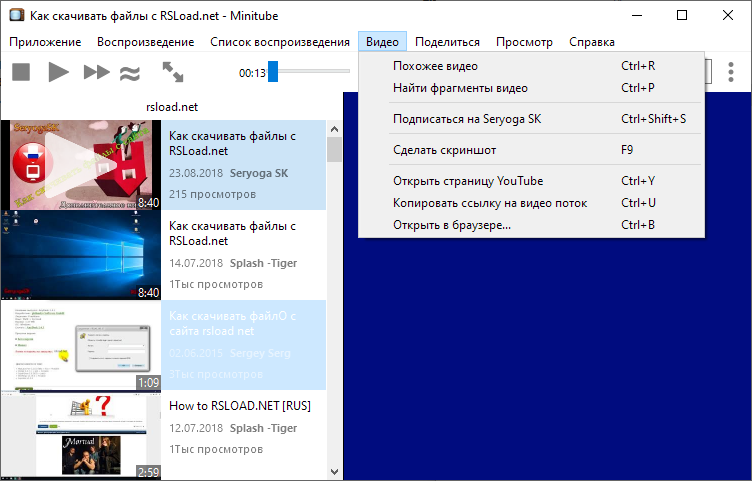This screenshot has width=752, height=481.
Task: Click the rsload.net playlist header
Action: click(x=172, y=107)
